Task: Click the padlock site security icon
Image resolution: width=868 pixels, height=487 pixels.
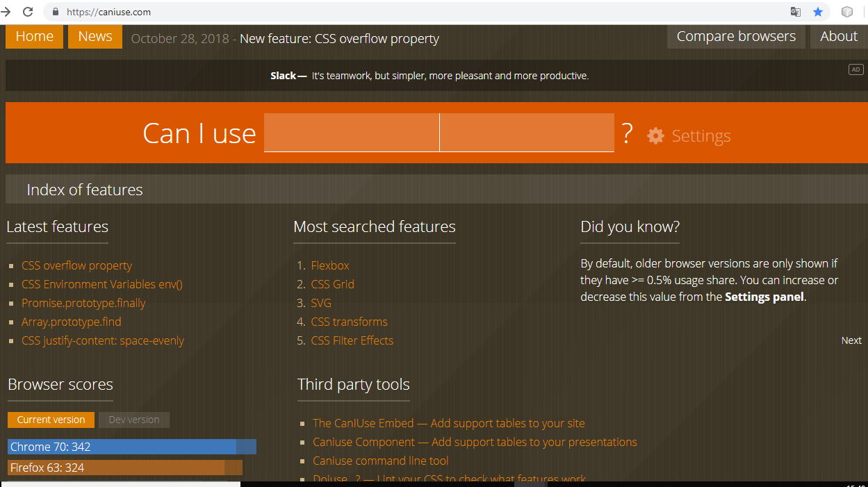Action: pos(56,12)
